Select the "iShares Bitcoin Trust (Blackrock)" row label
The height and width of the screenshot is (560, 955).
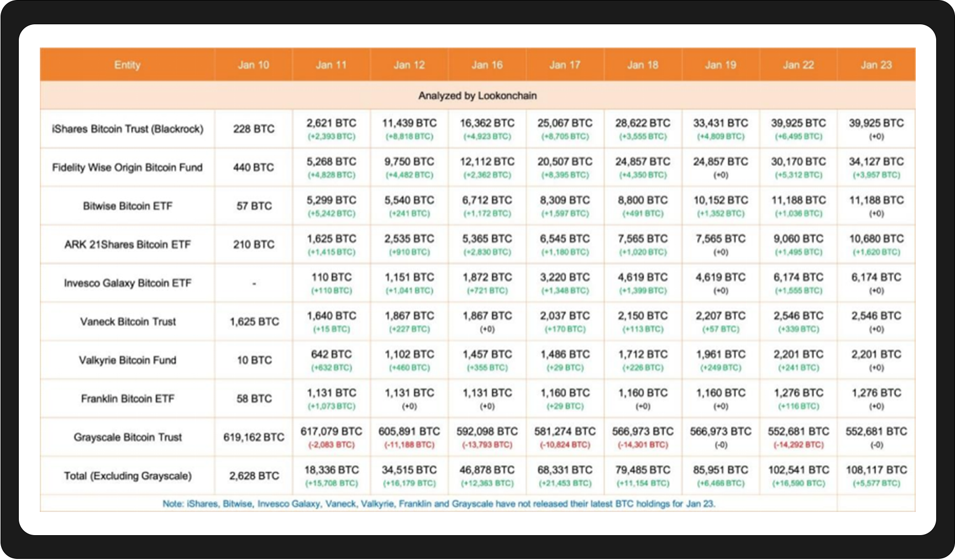coord(128,129)
